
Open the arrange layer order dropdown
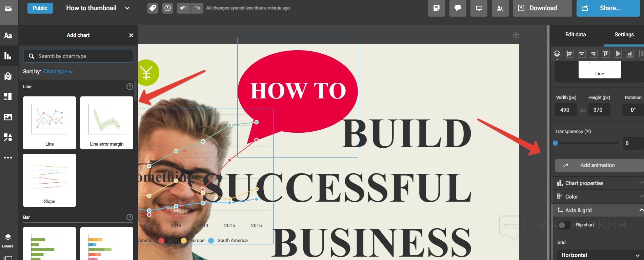(557, 54)
